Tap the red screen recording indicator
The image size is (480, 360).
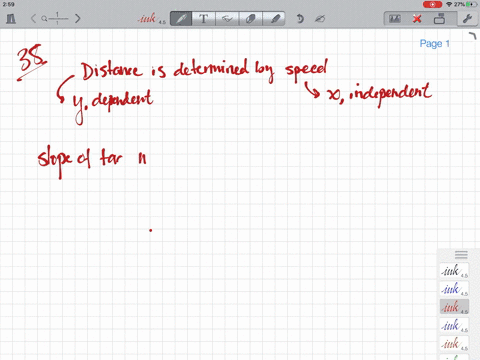(432, 4)
